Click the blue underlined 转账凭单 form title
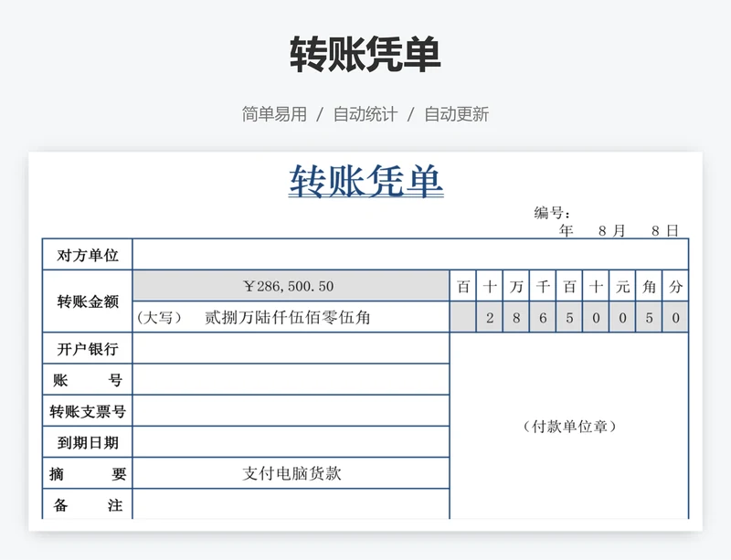 pos(365,182)
